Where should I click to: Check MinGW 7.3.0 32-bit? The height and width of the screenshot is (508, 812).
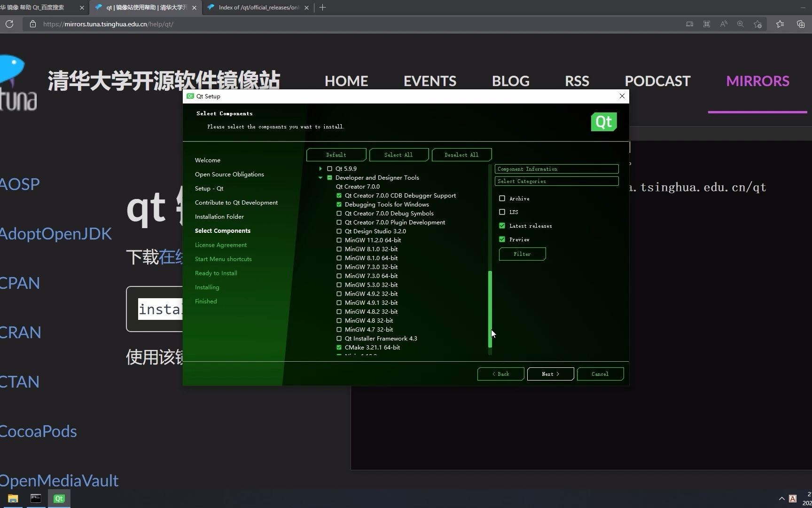(x=339, y=267)
